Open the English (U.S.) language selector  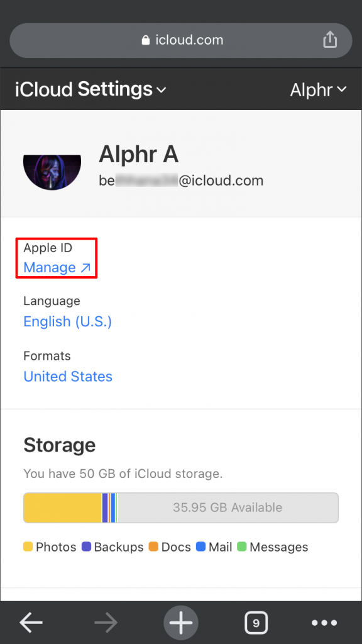(x=67, y=321)
